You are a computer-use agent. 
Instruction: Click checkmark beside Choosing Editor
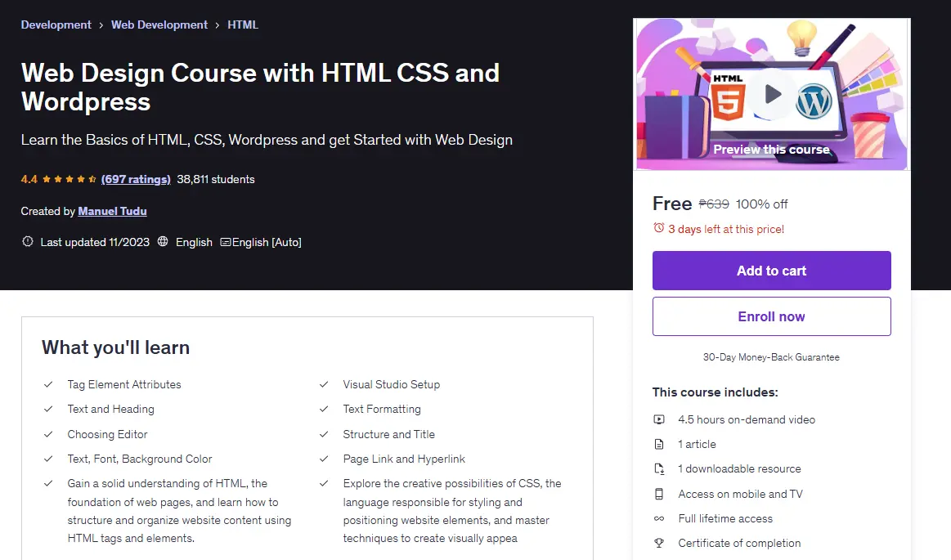(x=48, y=434)
